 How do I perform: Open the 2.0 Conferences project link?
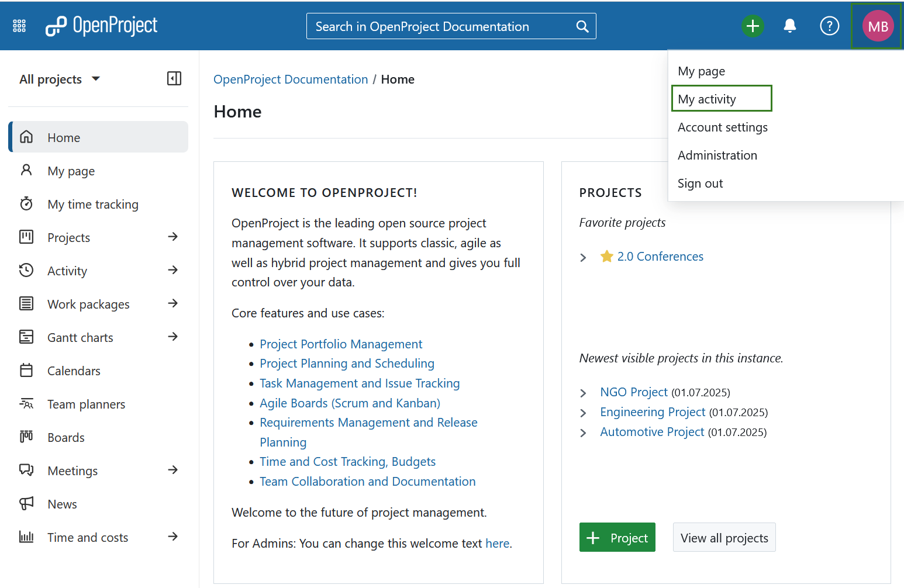click(x=660, y=257)
